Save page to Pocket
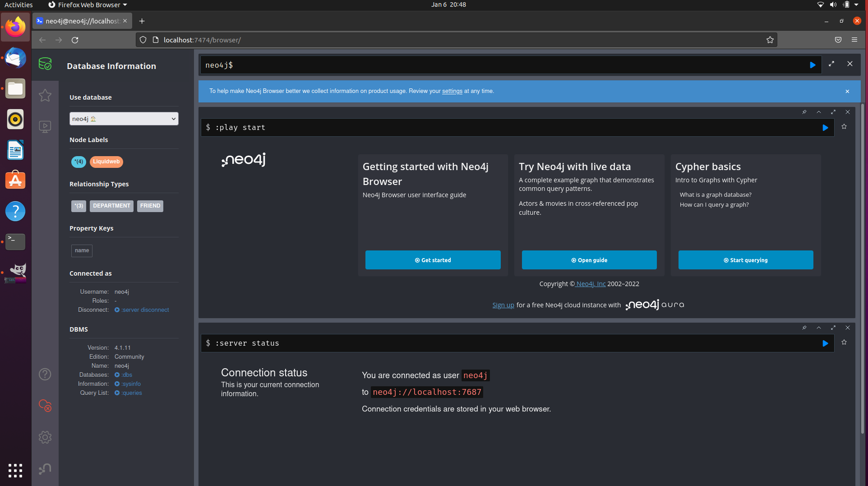 [x=838, y=40]
